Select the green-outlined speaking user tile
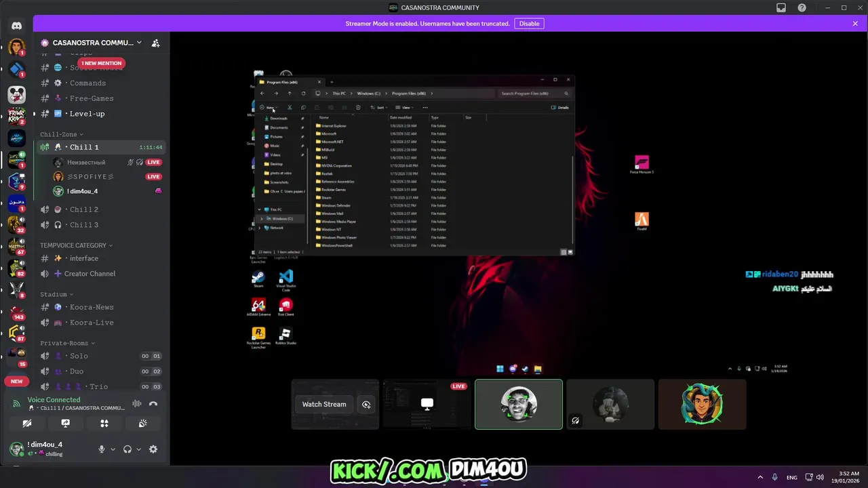This screenshot has width=868, height=488. 519,405
